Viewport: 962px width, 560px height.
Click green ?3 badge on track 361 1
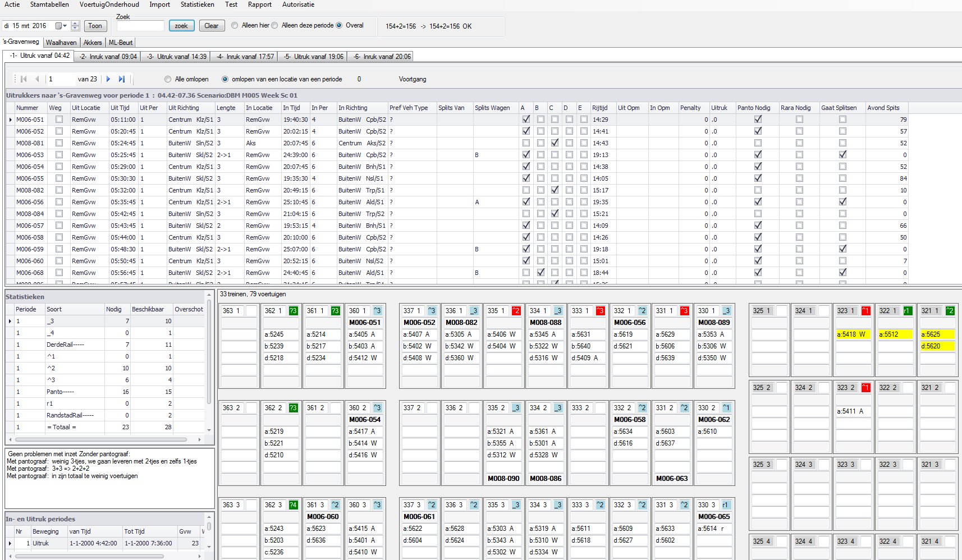click(335, 311)
